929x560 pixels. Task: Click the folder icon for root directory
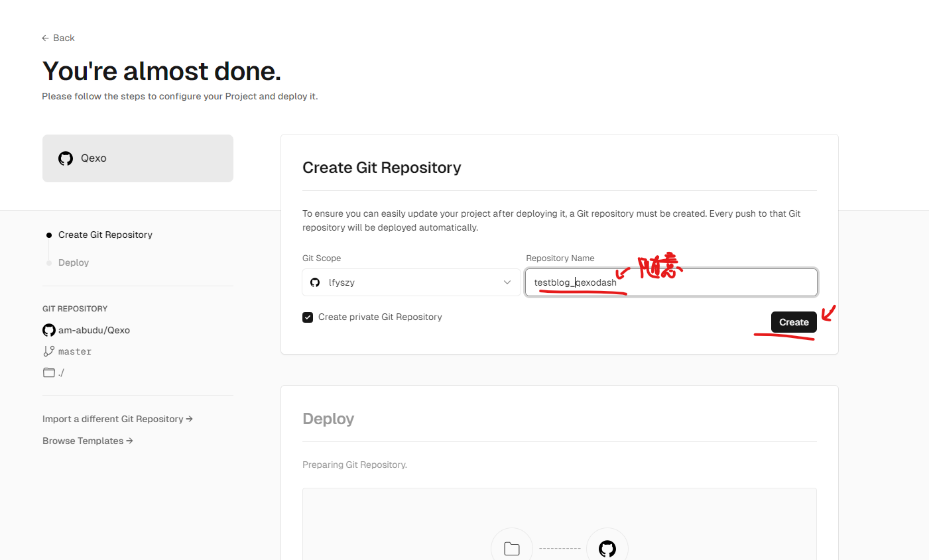pos(49,372)
